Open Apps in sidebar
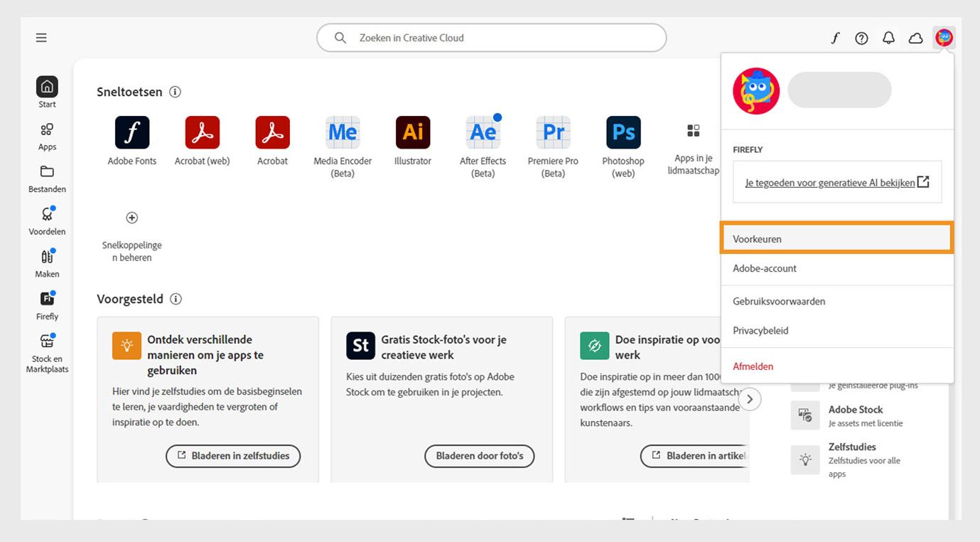Image resolution: width=980 pixels, height=542 pixels. click(x=47, y=137)
